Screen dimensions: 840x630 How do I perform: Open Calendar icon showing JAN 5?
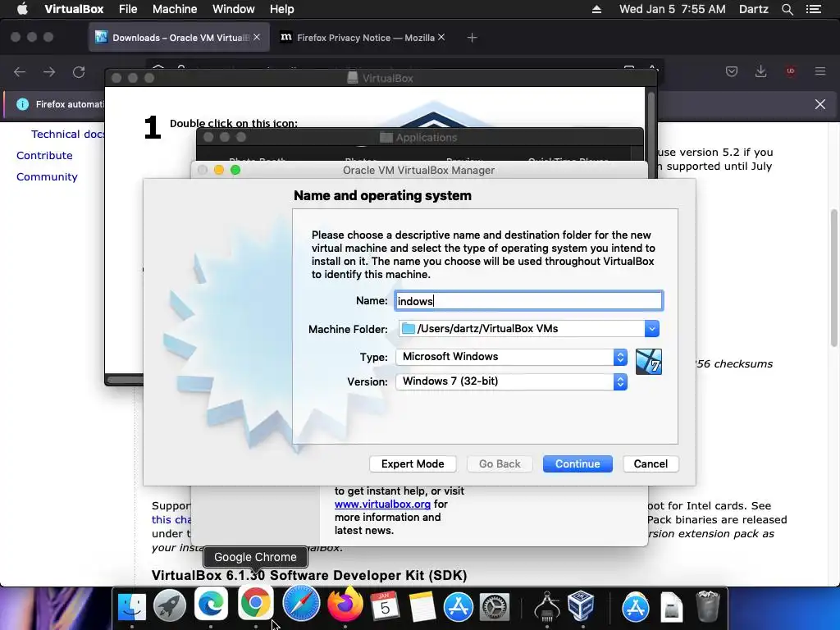point(385,606)
